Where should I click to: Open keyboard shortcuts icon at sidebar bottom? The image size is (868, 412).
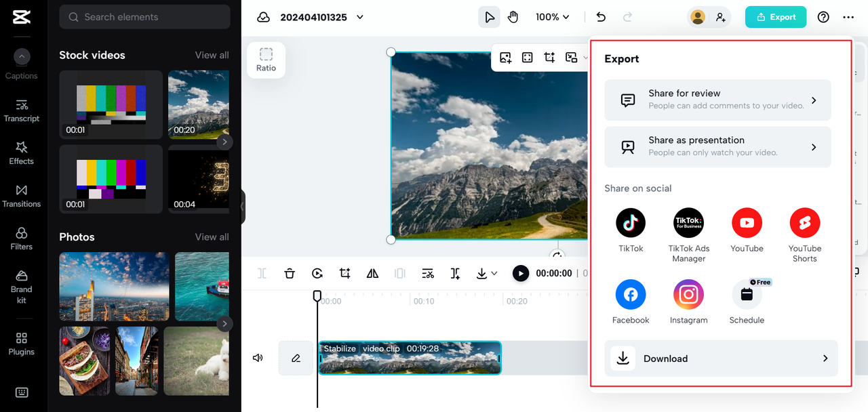point(21,392)
